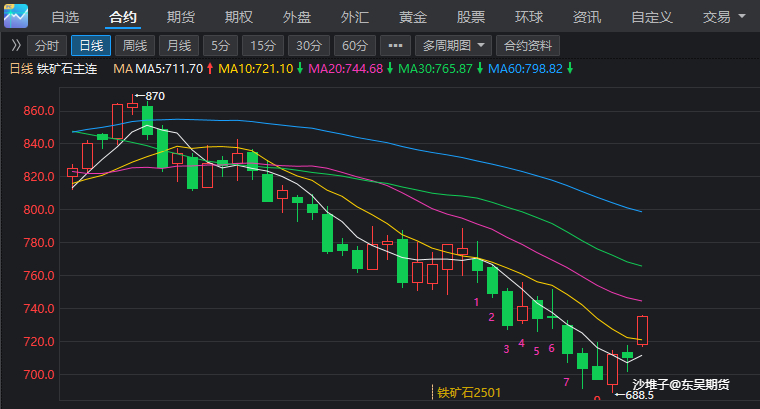The height and width of the screenshot is (409, 760).
Task: Select the 15分 period
Action: (x=263, y=46)
